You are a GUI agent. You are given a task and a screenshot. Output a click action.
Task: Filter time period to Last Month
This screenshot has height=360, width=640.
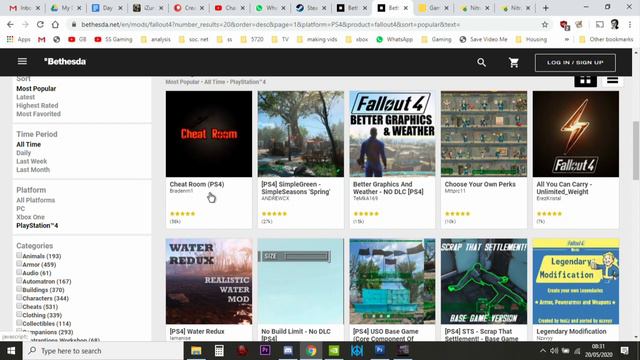[33, 170]
